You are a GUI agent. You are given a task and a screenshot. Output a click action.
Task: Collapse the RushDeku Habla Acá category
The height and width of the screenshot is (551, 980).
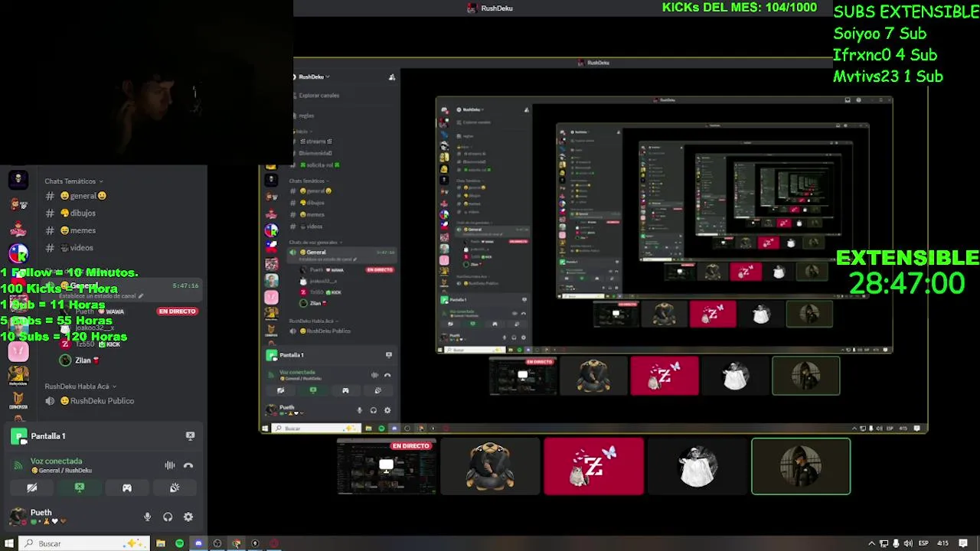[80, 386]
